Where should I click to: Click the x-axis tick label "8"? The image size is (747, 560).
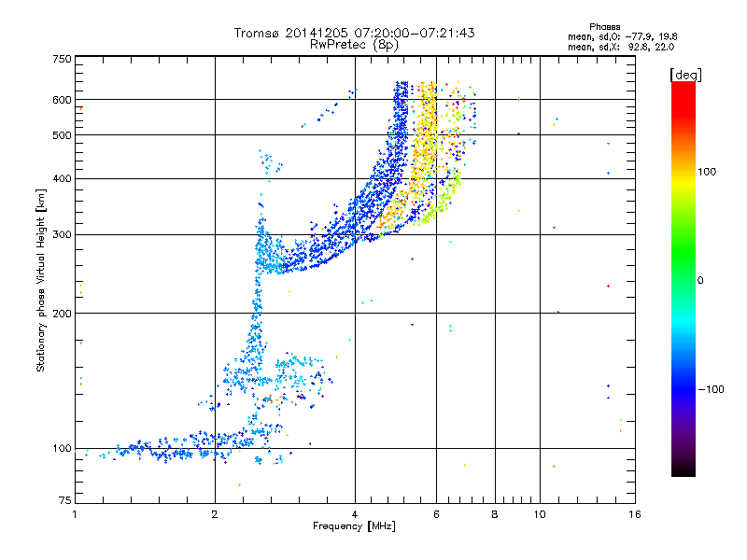(x=495, y=514)
